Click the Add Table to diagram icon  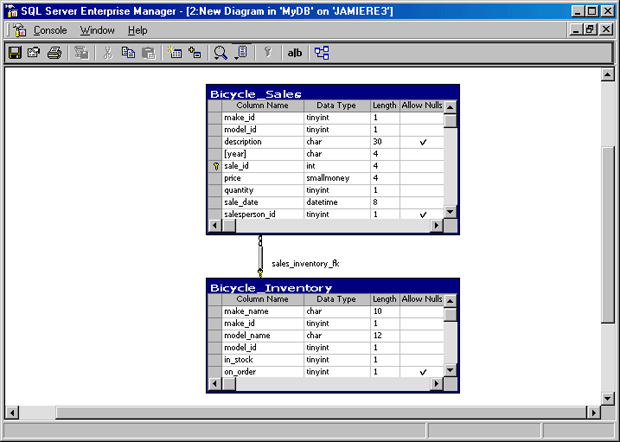pos(195,52)
